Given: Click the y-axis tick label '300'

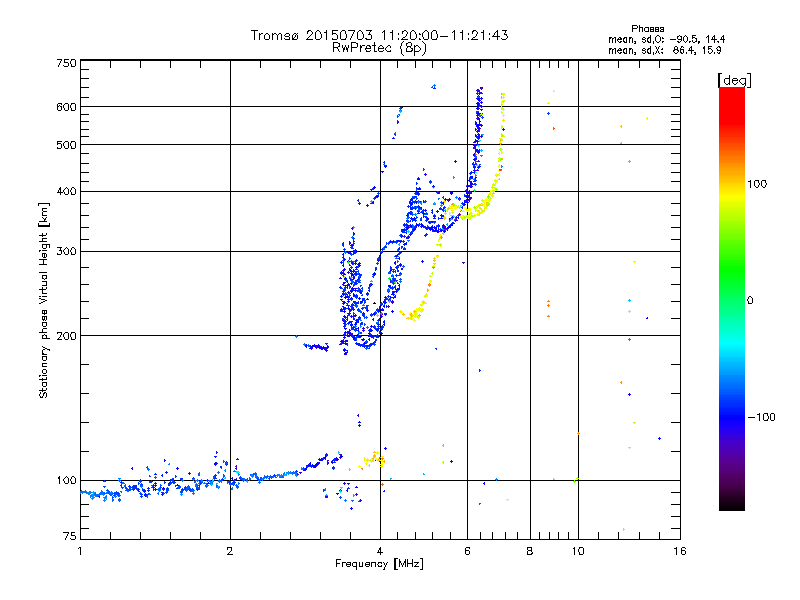Looking at the screenshot, I should point(67,252).
